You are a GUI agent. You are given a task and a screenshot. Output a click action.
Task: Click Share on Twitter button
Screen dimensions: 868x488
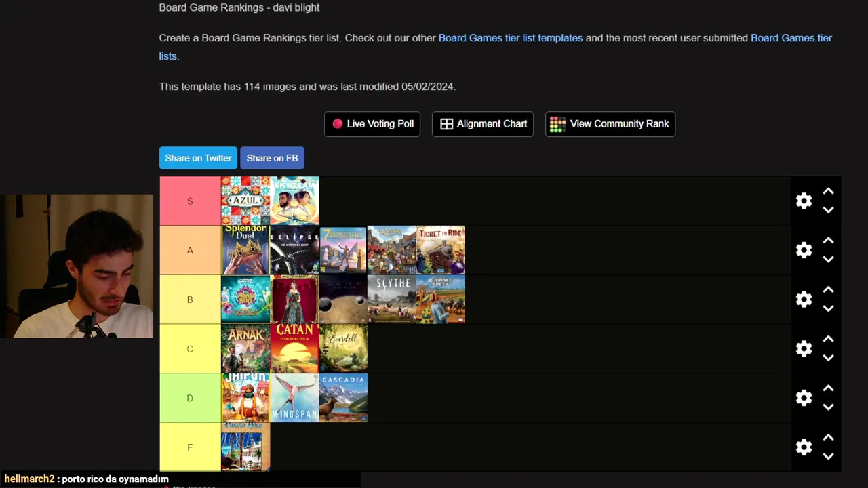coord(198,158)
